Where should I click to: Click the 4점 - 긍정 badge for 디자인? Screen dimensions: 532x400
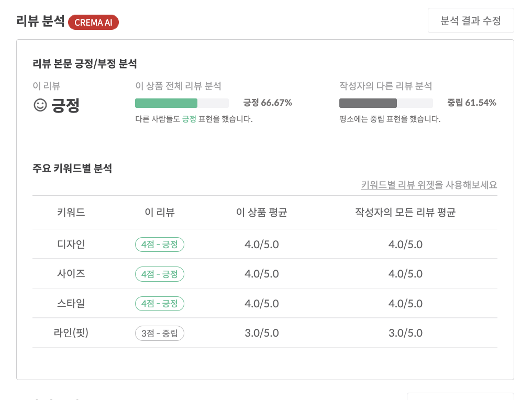[159, 245]
